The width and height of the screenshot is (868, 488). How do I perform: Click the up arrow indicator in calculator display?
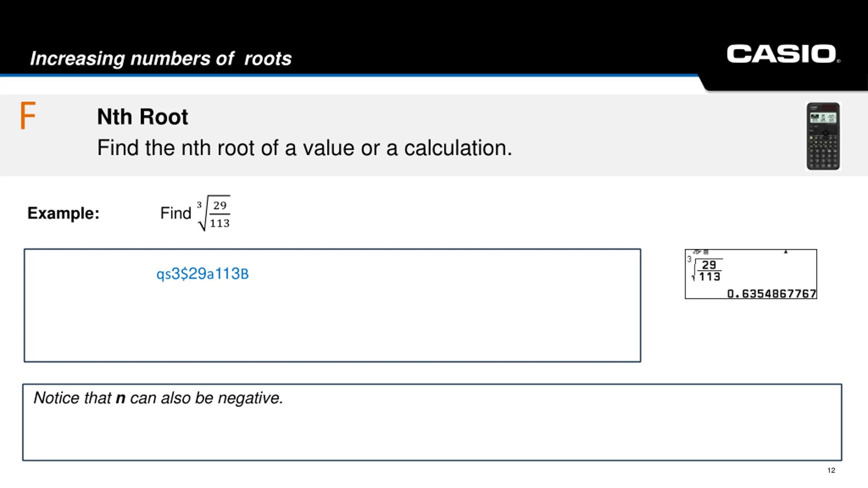coord(786,252)
